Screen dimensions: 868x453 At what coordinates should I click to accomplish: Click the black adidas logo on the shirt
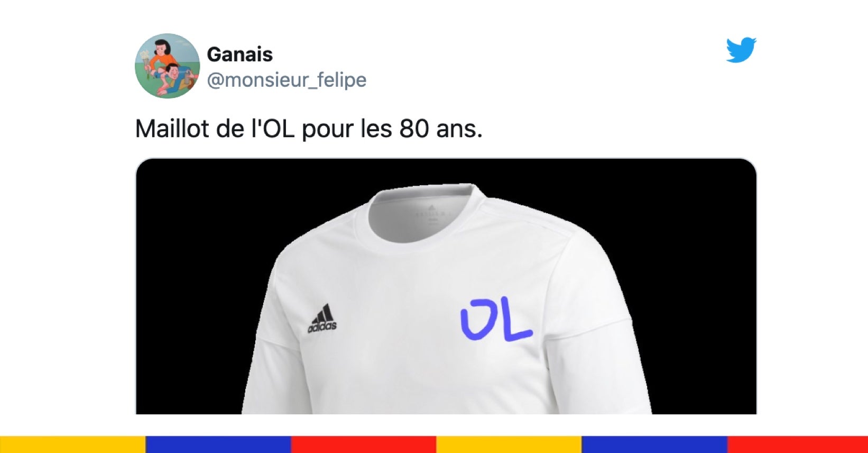pos(322,319)
